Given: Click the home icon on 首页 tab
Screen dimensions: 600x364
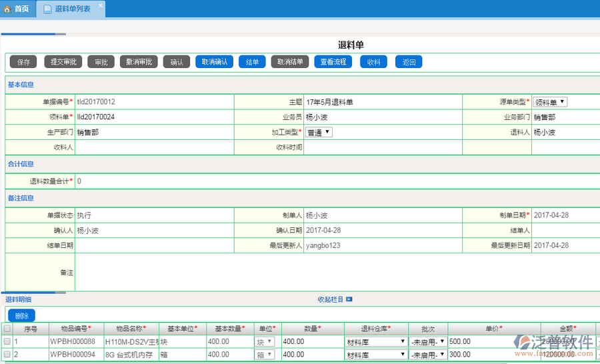Looking at the screenshot, I should click(x=8, y=9).
